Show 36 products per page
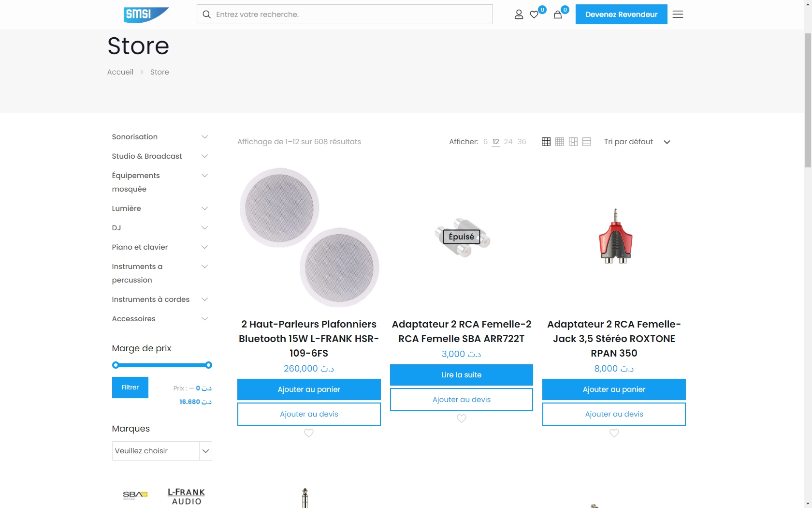 [x=522, y=142]
